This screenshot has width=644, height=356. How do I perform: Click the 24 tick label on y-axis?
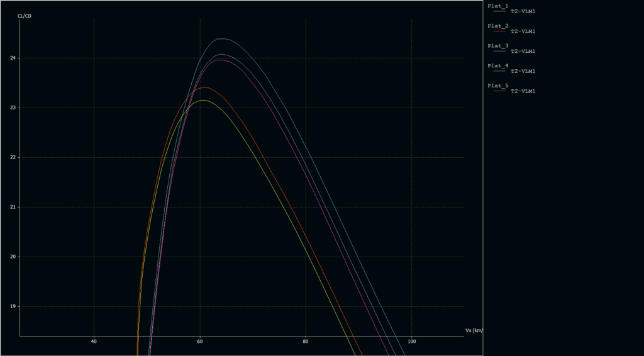(x=13, y=58)
